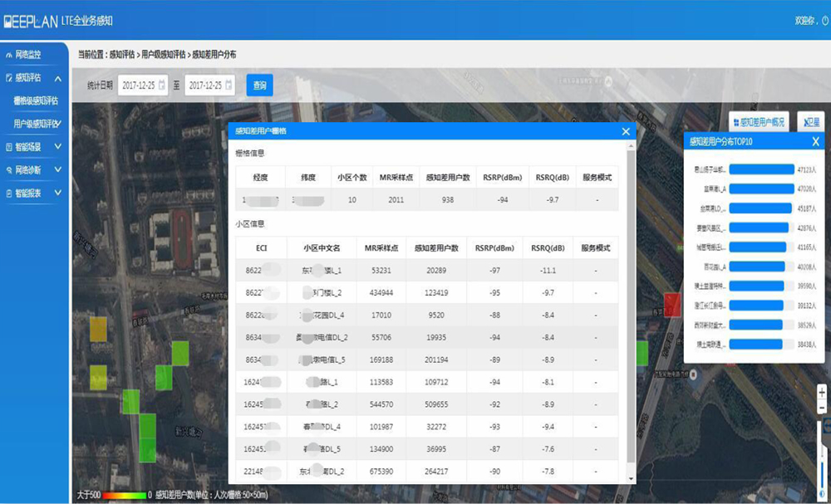Click the 感知差用户概况 button

[758, 121]
